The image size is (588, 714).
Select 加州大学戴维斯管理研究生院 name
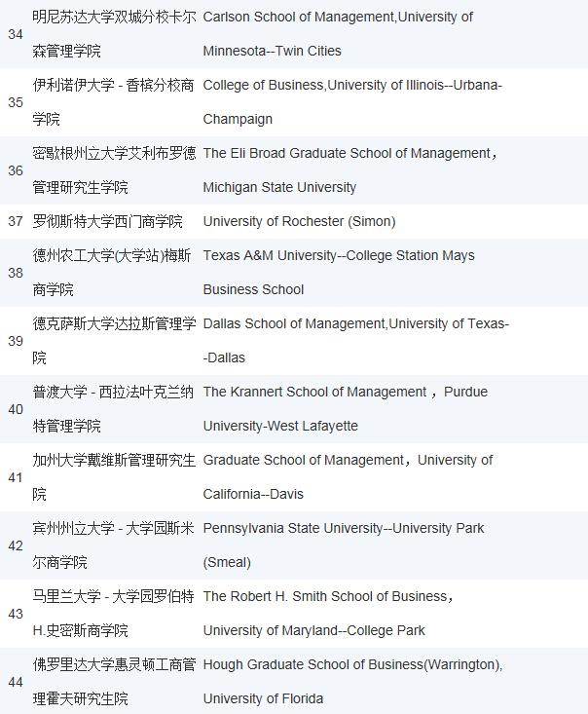[114, 476]
